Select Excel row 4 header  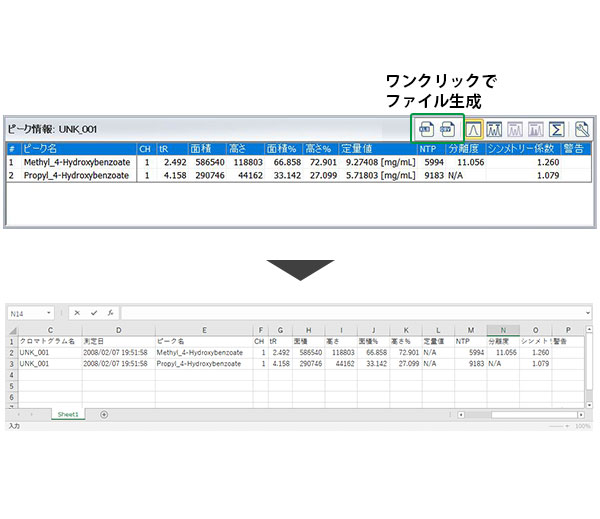tap(12, 375)
